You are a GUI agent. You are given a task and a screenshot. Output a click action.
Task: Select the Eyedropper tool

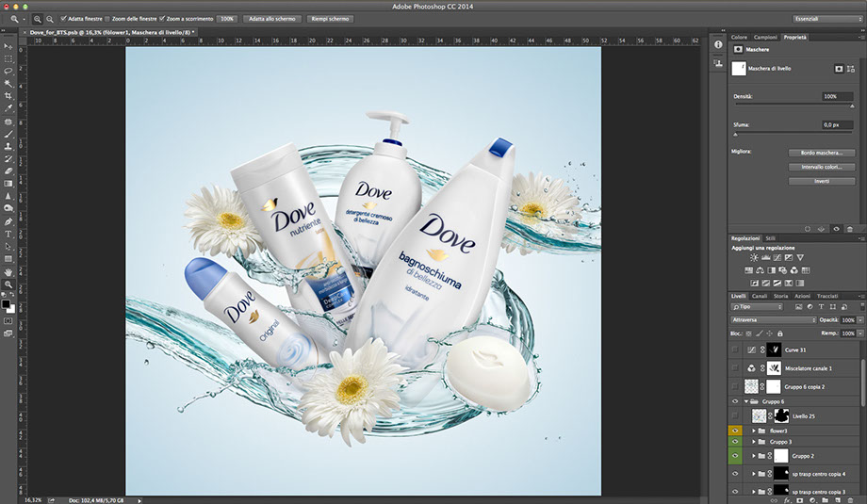pos(8,109)
